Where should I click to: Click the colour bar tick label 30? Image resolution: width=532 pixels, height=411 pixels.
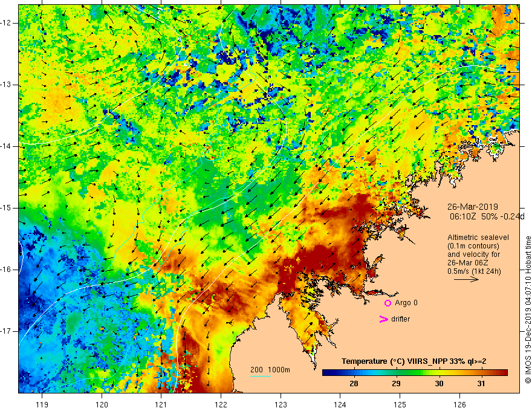439,384
